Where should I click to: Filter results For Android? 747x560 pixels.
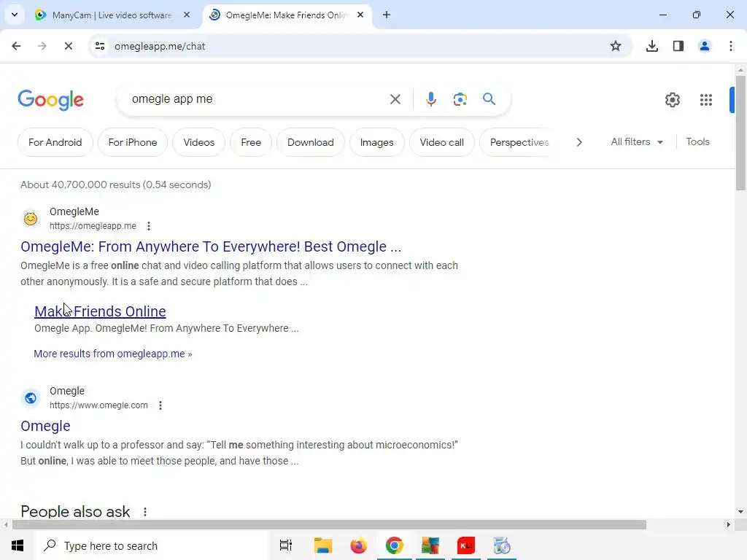tap(55, 142)
